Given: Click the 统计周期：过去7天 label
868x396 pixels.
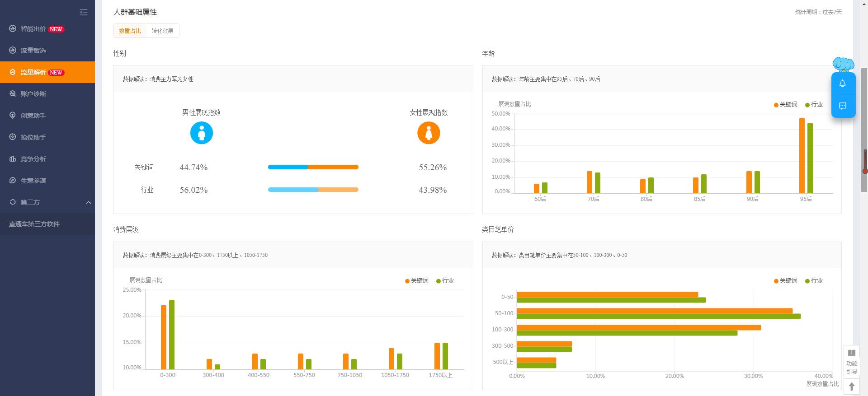Looking at the screenshot, I should pyautogui.click(x=818, y=12).
